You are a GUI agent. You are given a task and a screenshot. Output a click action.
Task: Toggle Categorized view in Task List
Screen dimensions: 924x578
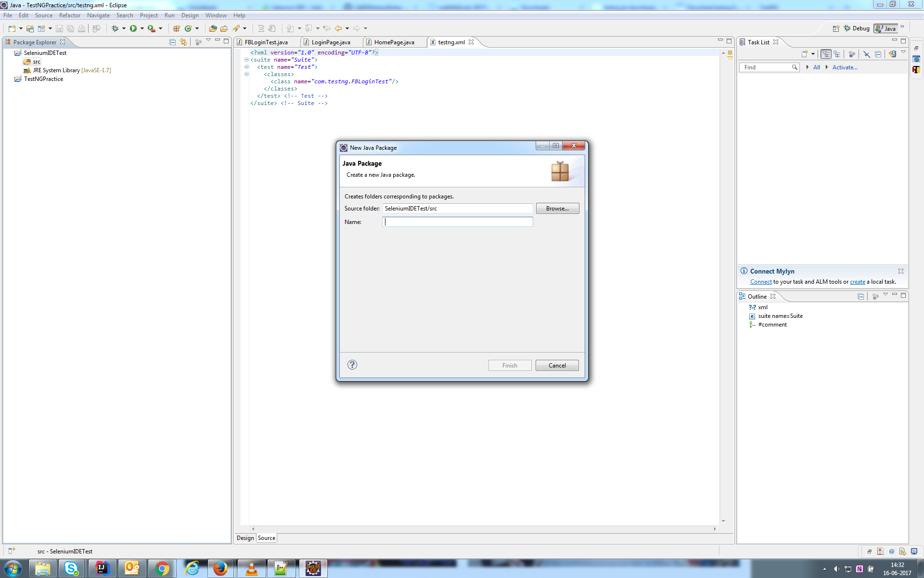coord(826,54)
